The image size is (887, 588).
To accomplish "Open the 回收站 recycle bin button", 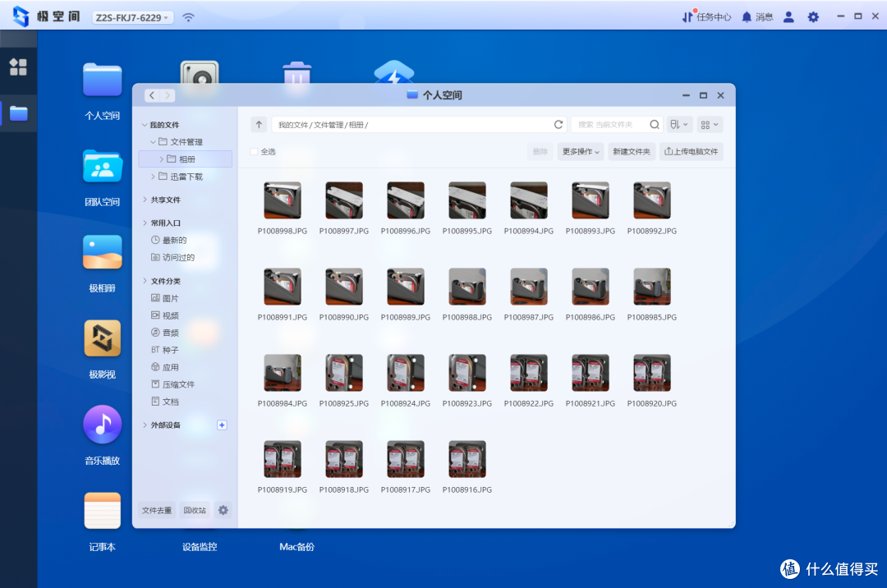I will 195,510.
